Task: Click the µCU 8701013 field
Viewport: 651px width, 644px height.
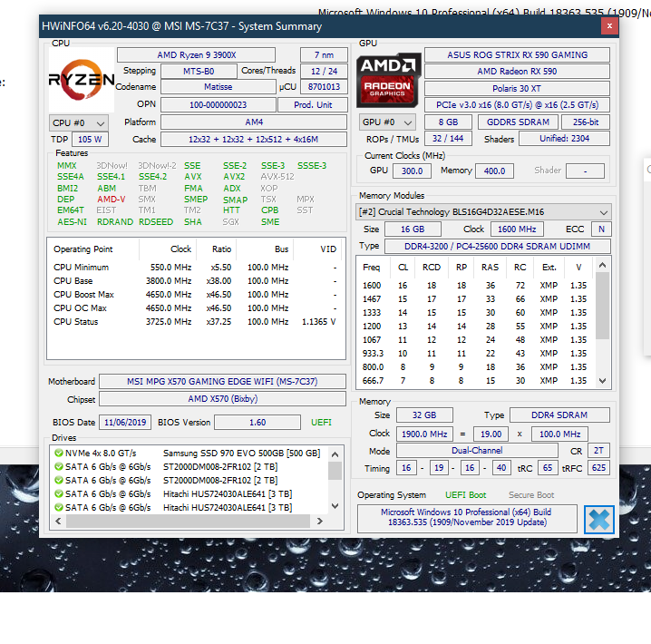Action: coord(324,87)
